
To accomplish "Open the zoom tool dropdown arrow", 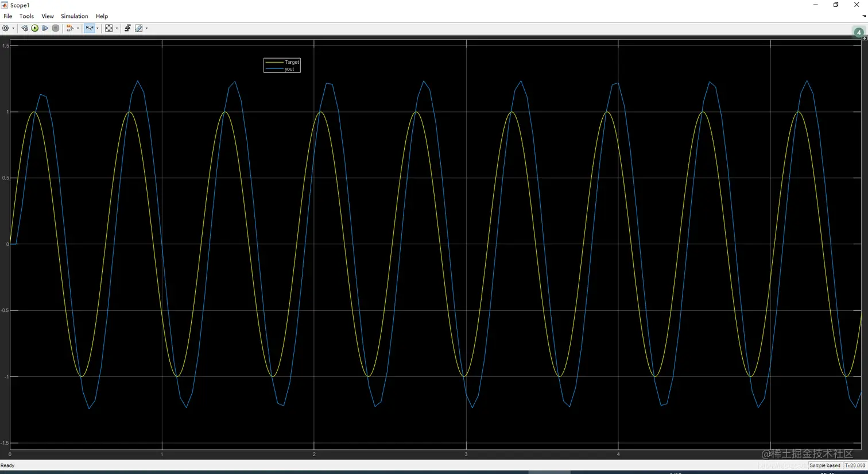I will pos(98,28).
